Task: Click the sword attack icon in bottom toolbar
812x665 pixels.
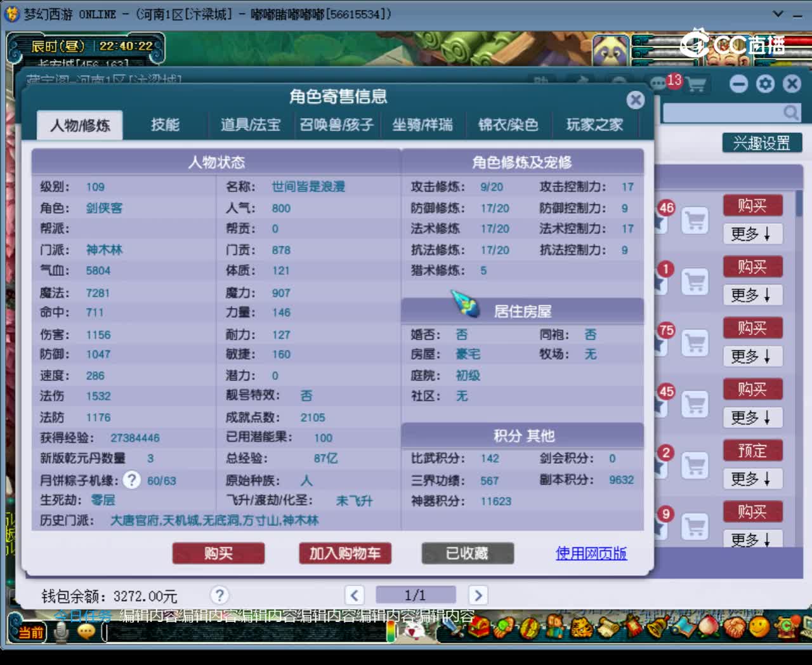Action: pos(452,628)
